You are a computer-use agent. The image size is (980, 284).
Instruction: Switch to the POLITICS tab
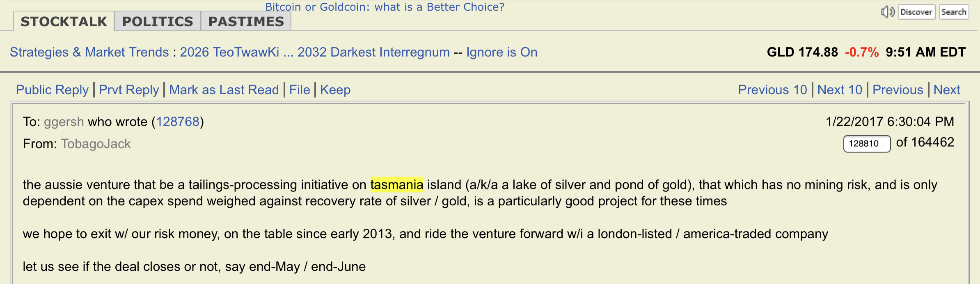click(x=158, y=21)
